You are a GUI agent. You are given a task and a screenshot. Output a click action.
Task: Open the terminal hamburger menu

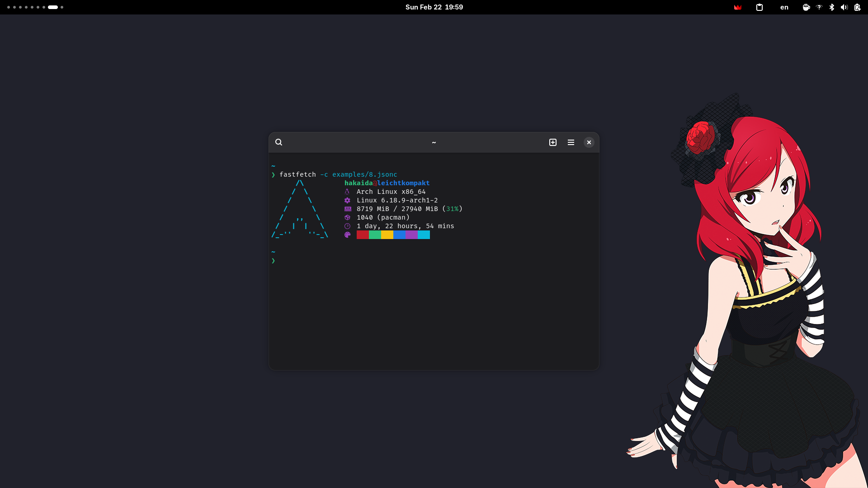pyautogui.click(x=571, y=142)
